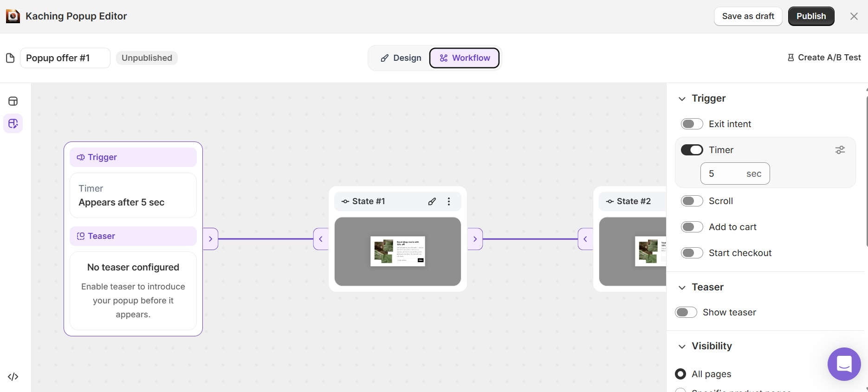Select the workflow settings icon in left sidebar

[13, 123]
